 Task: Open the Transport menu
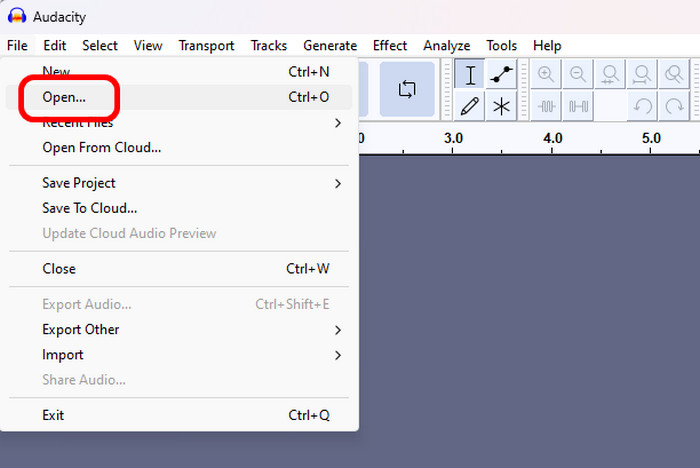tap(206, 46)
